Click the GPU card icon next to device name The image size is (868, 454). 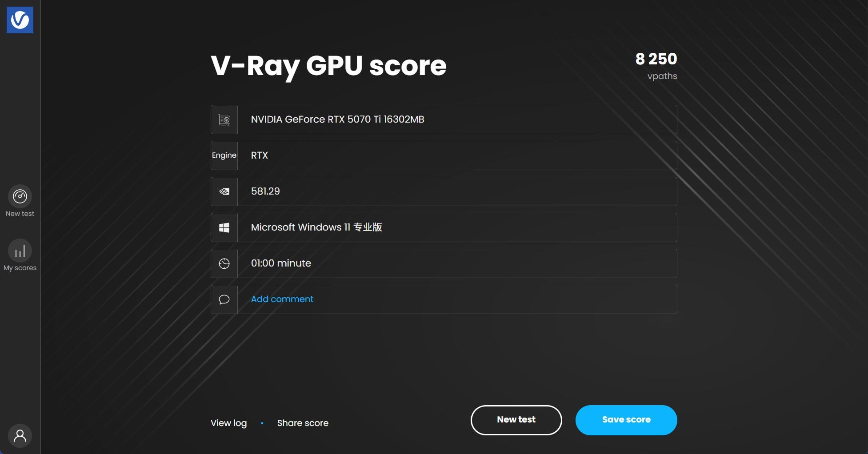click(224, 119)
